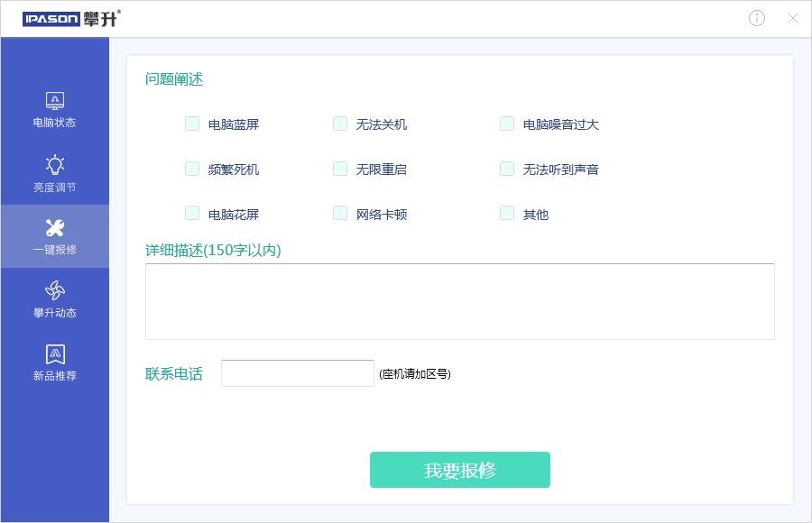Open 攀升动态 fan icon in sidebar
Screen dimensions: 812x523
click(x=55, y=290)
